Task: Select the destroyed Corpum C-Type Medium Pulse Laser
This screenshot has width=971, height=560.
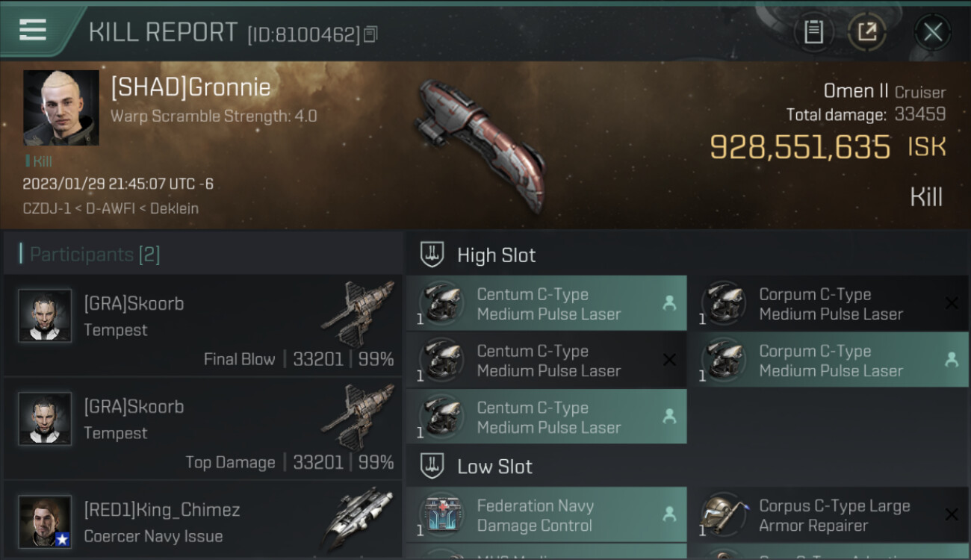Action: (829, 303)
